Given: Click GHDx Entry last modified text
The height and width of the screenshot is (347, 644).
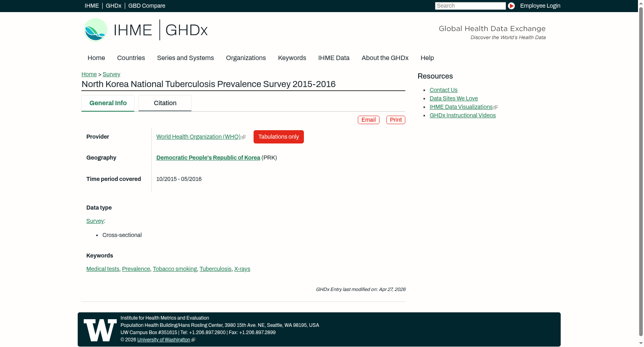Looking at the screenshot, I should 361,289.
